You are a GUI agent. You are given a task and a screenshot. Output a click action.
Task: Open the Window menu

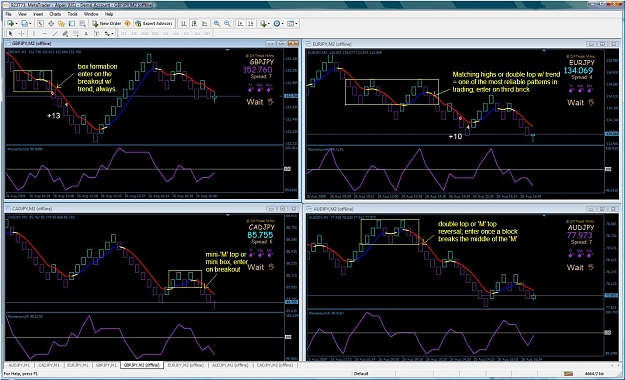(91, 14)
